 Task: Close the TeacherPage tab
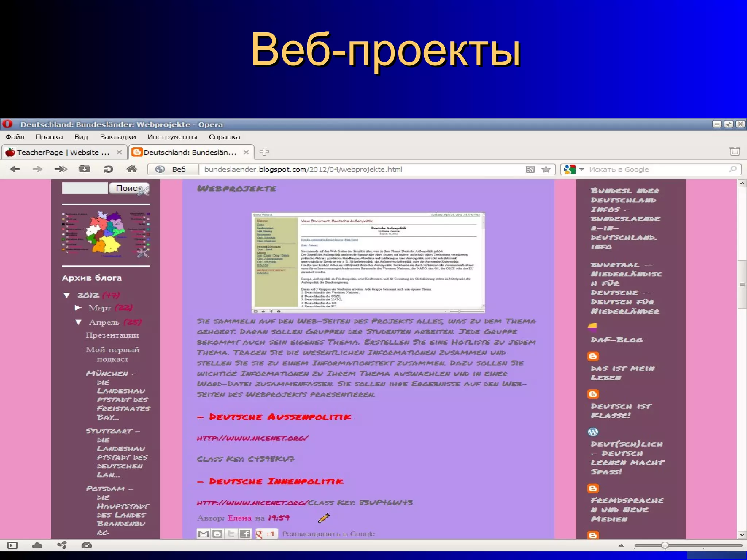[119, 152]
